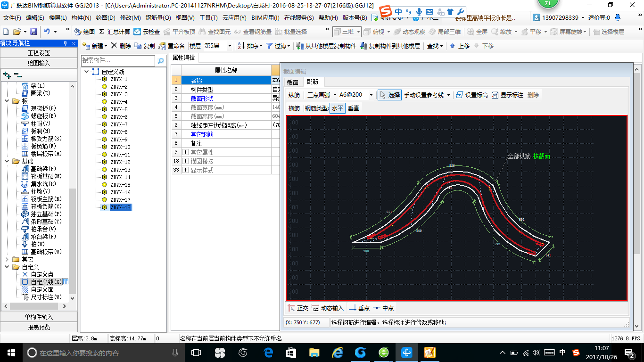Expand the 其它 tree folder

[x=7, y=259]
